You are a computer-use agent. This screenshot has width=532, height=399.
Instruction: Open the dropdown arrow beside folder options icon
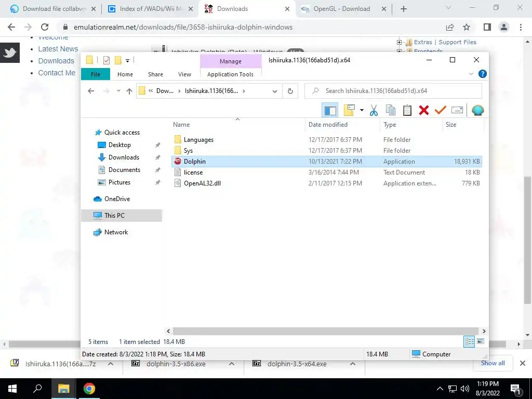point(362,110)
